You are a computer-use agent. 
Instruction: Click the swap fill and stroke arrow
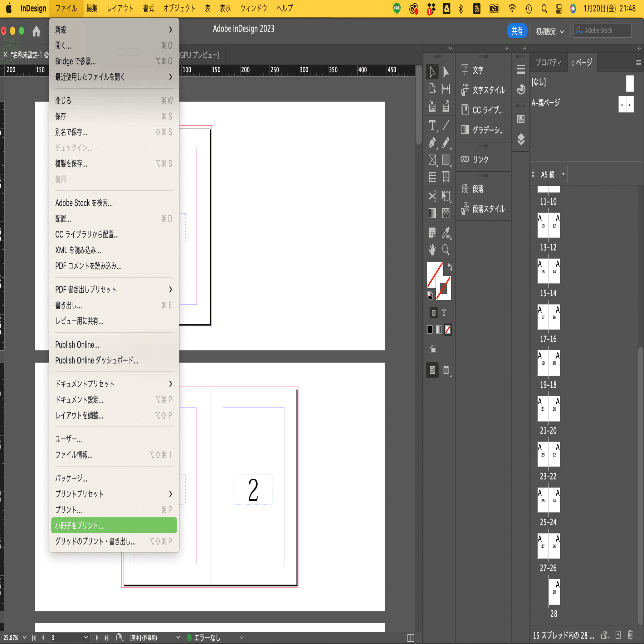click(x=450, y=267)
